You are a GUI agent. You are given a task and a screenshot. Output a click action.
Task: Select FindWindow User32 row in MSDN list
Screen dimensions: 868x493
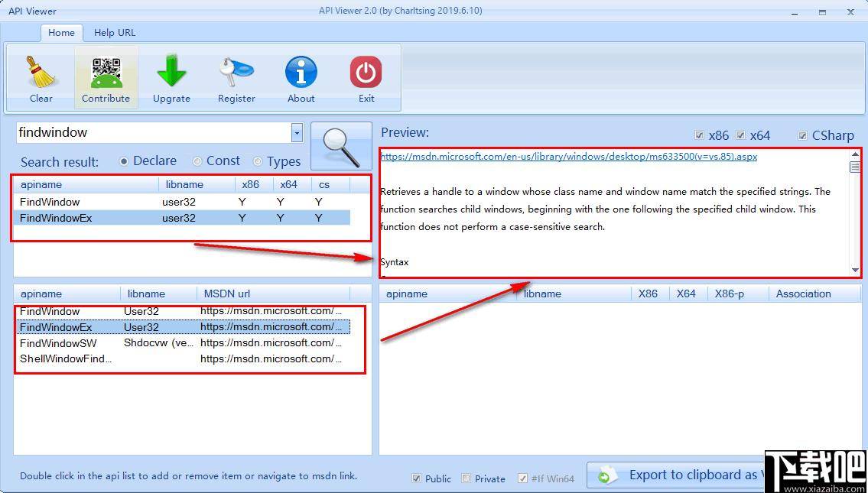coord(183,312)
